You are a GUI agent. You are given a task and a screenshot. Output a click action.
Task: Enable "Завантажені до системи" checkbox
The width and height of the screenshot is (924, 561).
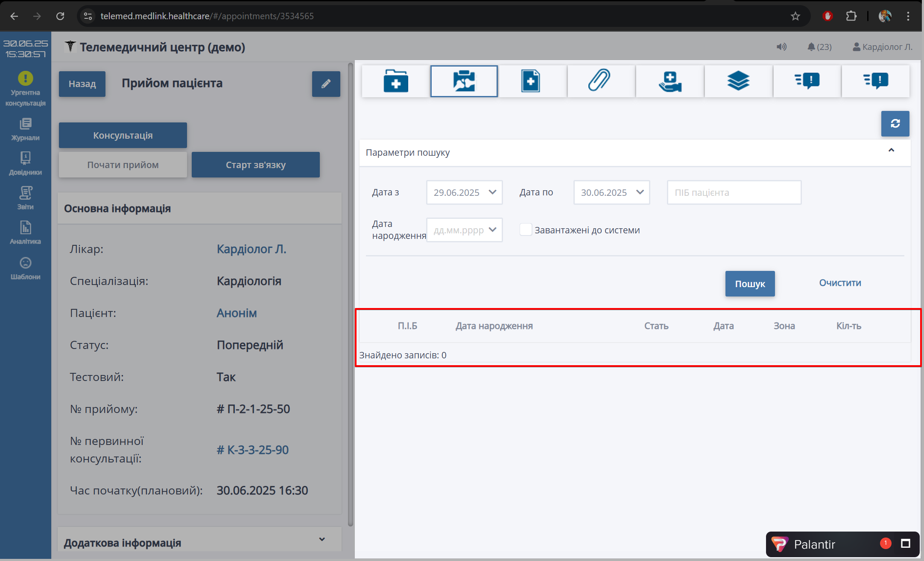pos(526,230)
